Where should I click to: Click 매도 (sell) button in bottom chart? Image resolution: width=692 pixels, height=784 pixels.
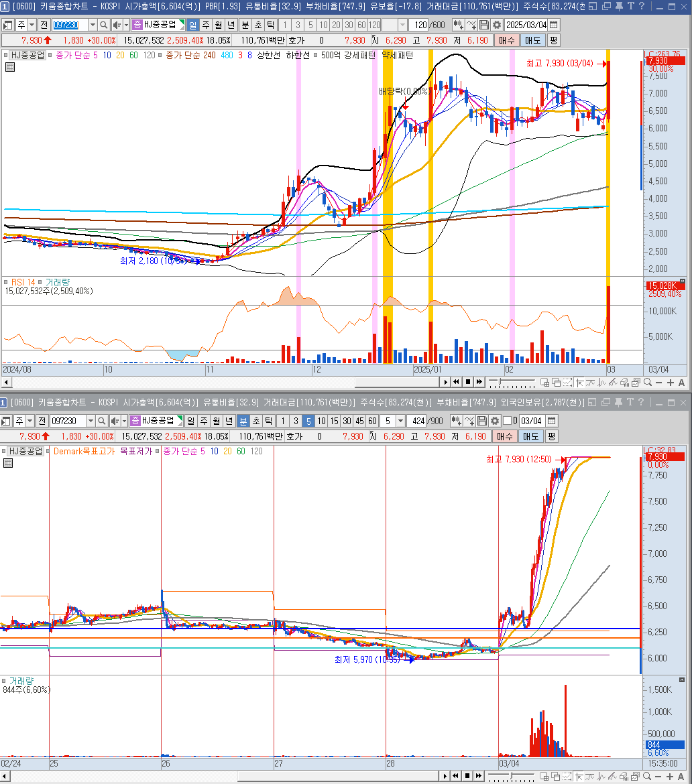pyautogui.click(x=530, y=436)
